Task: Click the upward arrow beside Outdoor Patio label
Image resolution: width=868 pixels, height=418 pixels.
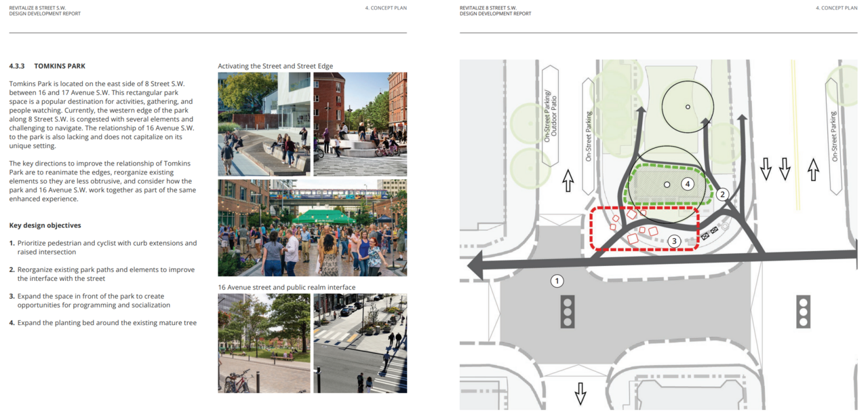Action: pyautogui.click(x=568, y=180)
